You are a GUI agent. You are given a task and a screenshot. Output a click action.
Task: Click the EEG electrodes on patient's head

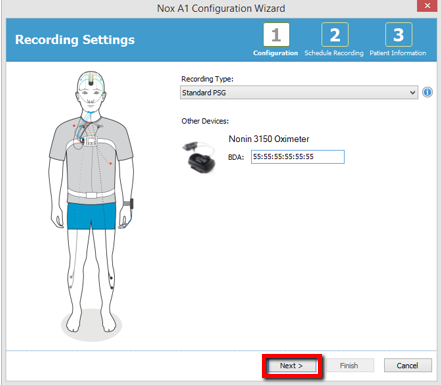[x=91, y=80]
